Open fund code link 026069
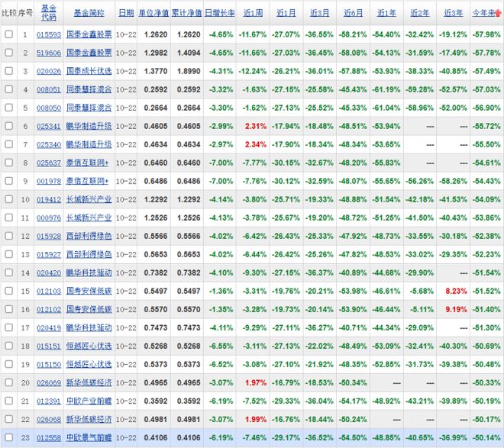Viewport: 504px width, 448px height. (49, 383)
